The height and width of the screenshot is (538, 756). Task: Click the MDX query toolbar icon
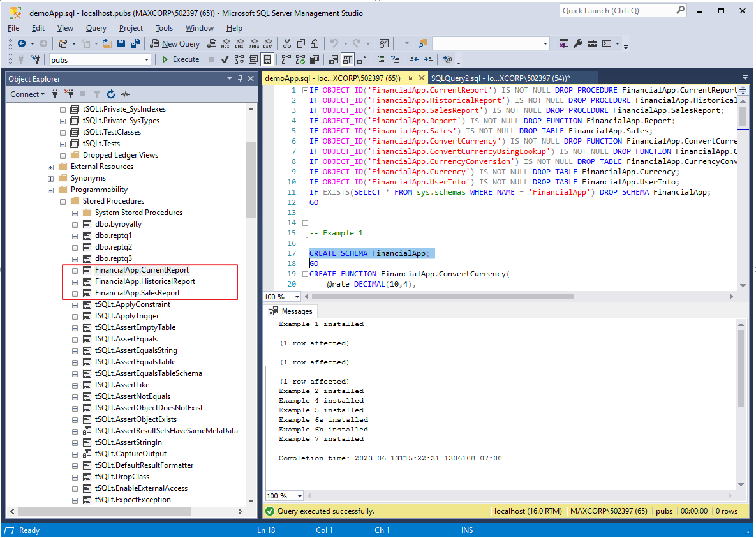click(225, 43)
